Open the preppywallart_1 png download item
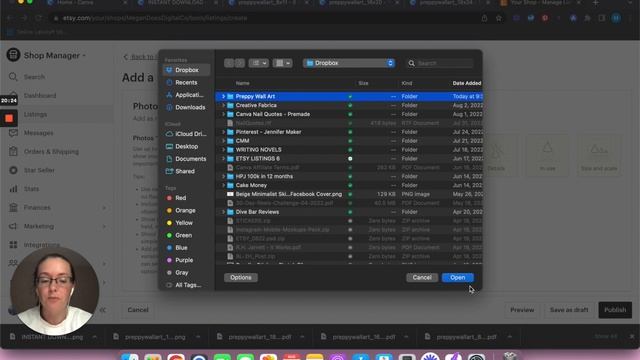Screen dimensions: 640x360 click(155, 337)
